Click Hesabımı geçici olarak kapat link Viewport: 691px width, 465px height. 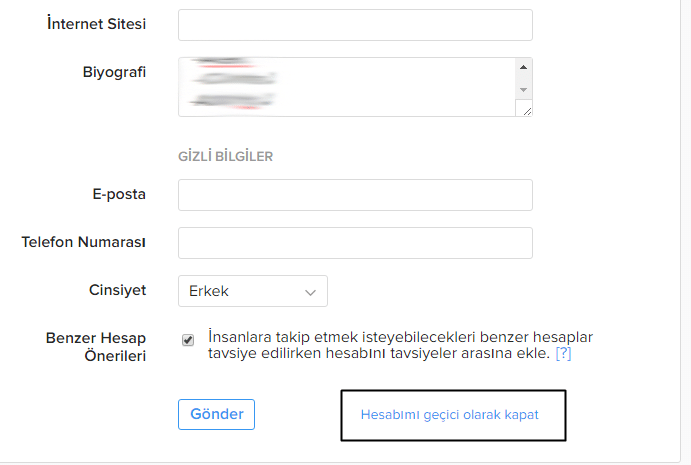(x=449, y=415)
